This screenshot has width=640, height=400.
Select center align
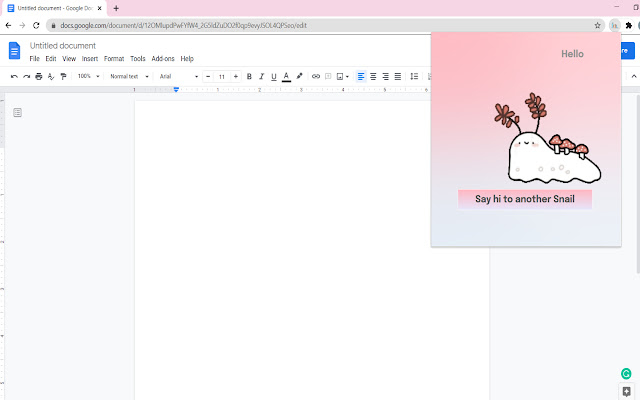(373, 76)
